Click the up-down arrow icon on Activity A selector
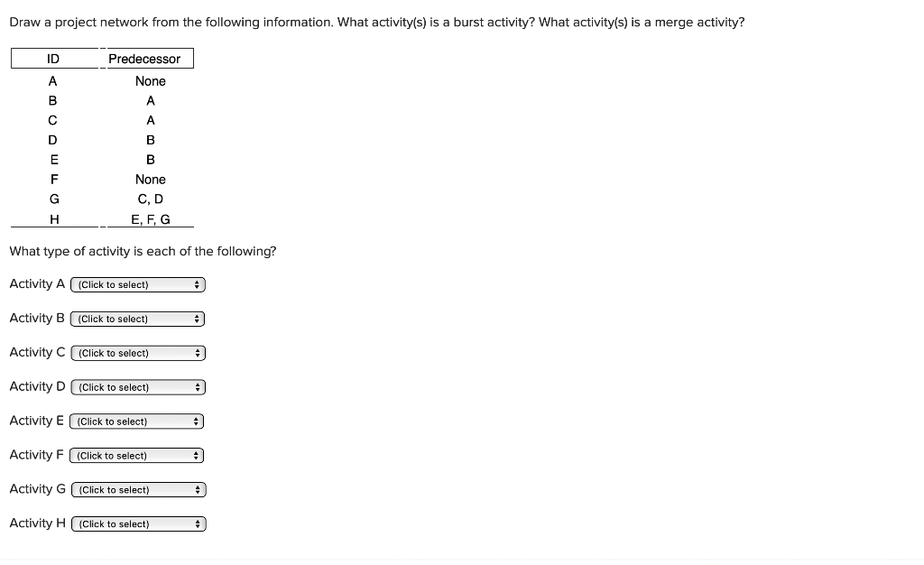The height and width of the screenshot is (565, 924). (198, 283)
